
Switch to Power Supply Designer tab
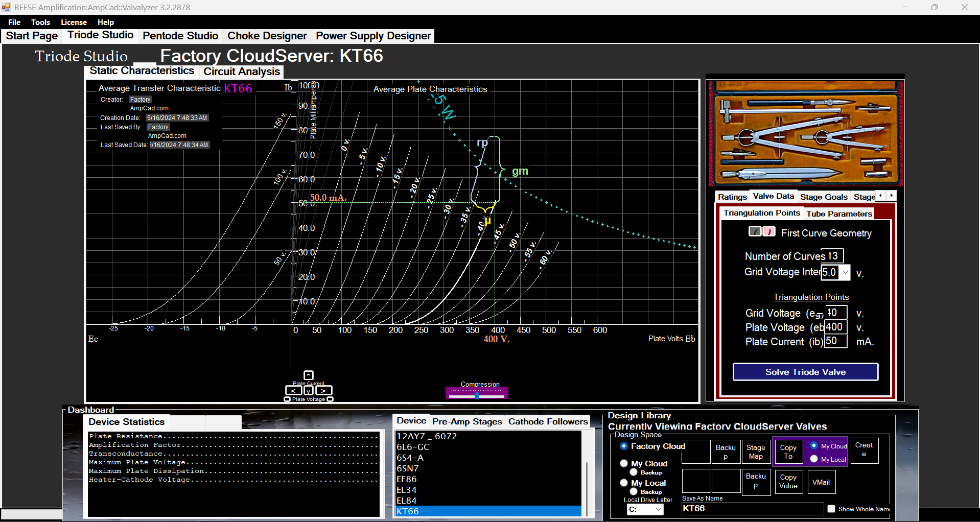373,36
